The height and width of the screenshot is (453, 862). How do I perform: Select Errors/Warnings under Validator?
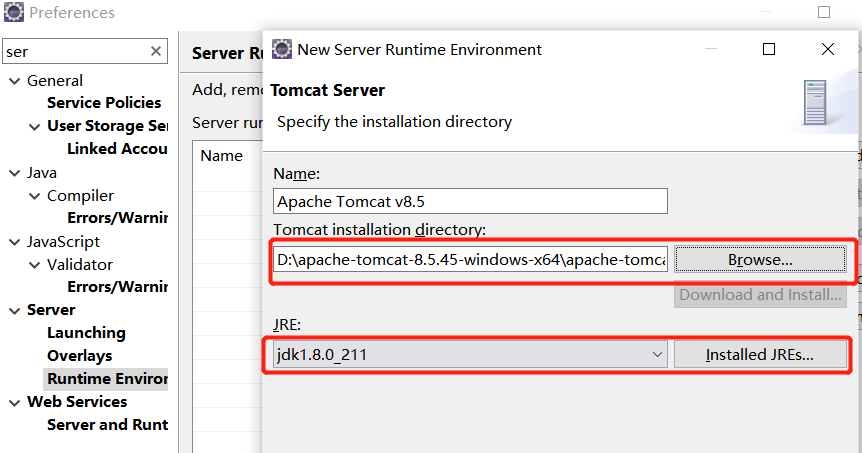coord(117,286)
